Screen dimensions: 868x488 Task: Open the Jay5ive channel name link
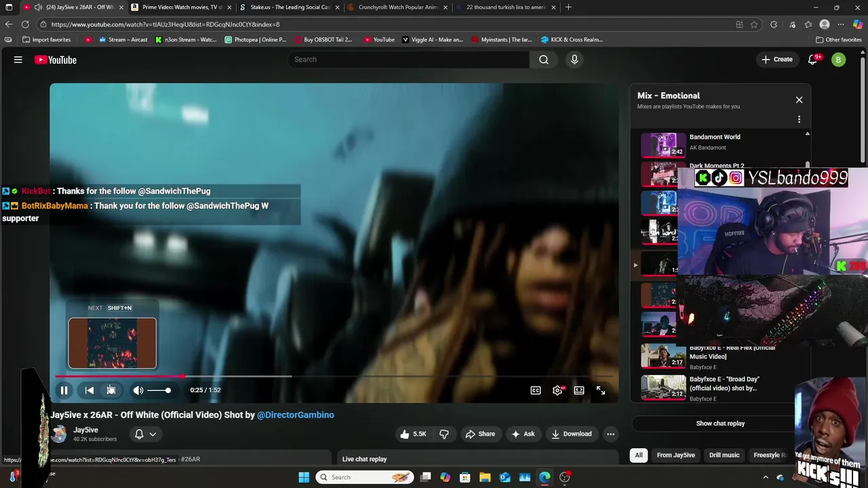[x=85, y=430]
